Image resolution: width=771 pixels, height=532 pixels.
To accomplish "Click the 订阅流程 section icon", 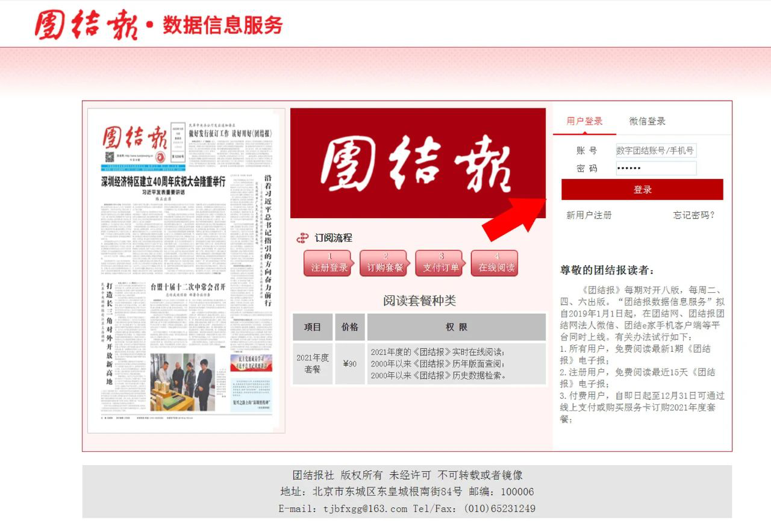I will (x=302, y=238).
